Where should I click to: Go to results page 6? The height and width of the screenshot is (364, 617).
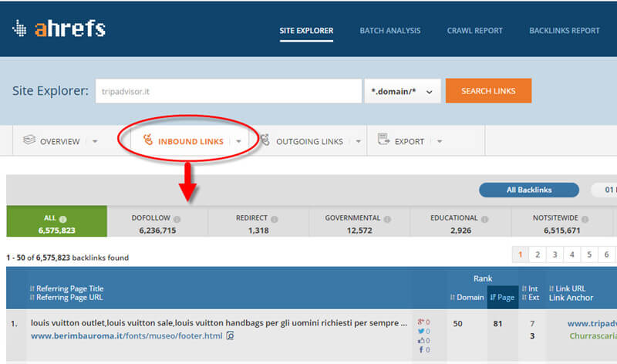(x=606, y=254)
